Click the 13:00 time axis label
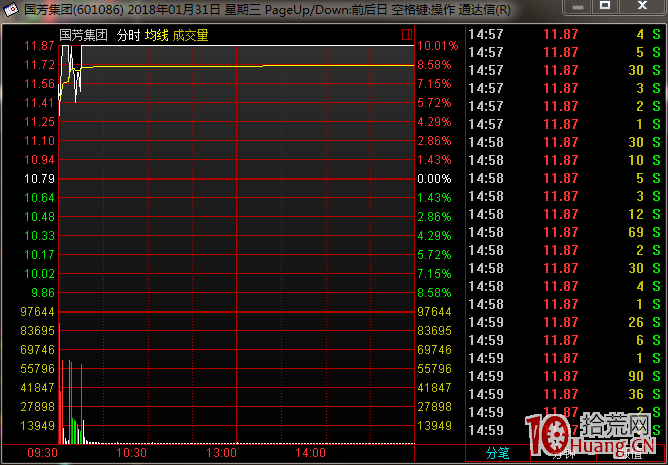This screenshot has width=668, height=465. tap(221, 453)
